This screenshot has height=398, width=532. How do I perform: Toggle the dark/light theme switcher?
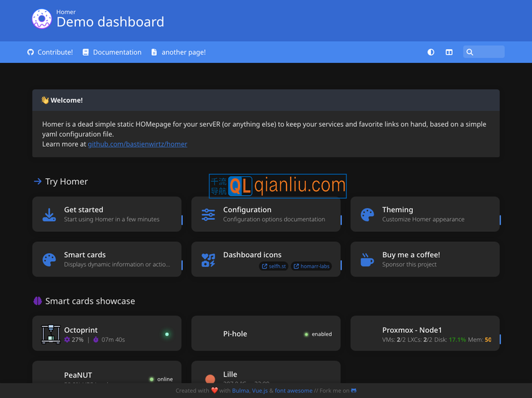[431, 52]
